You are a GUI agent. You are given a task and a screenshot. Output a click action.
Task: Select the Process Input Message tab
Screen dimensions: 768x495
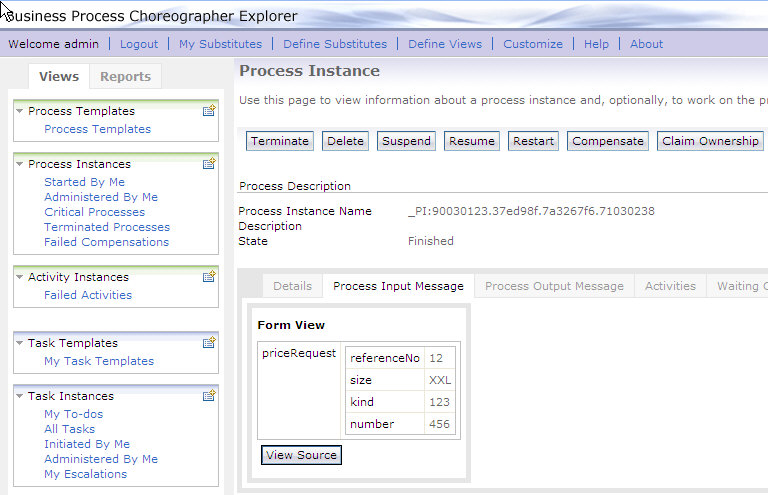tap(398, 286)
